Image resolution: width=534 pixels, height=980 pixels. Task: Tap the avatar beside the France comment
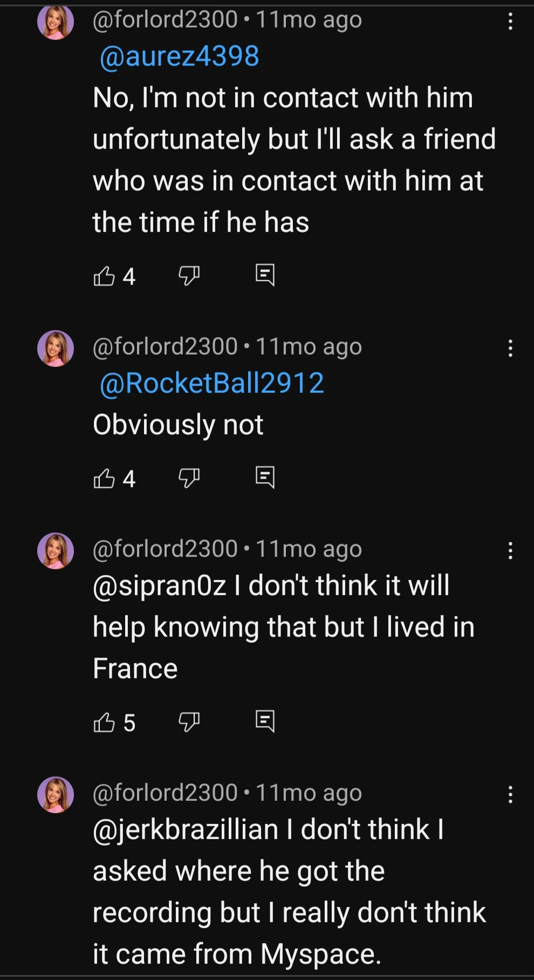point(56,551)
